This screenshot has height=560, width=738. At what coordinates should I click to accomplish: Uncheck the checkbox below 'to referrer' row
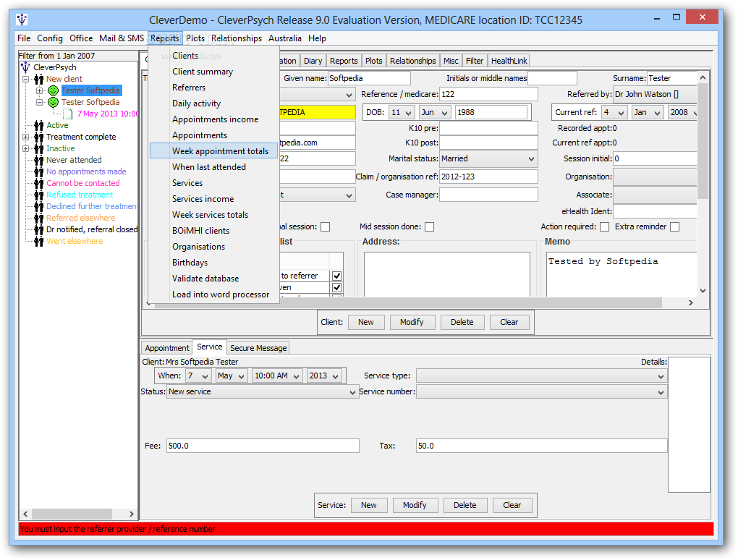336,287
